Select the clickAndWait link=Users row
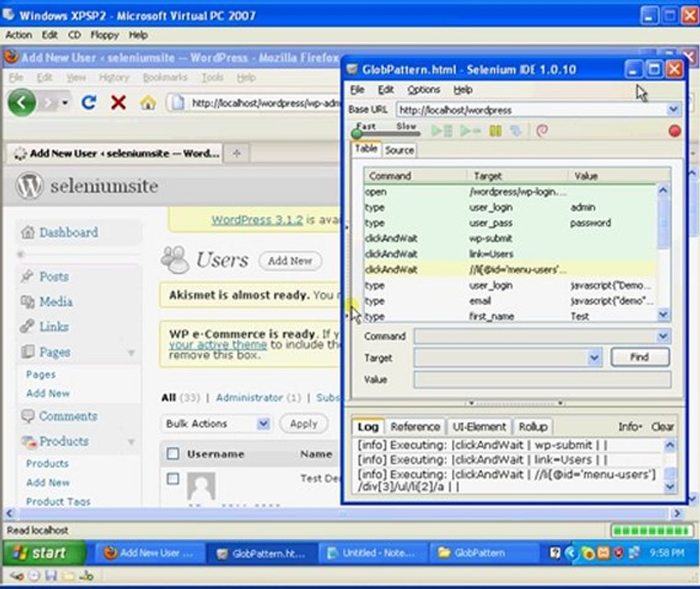 pos(509,254)
